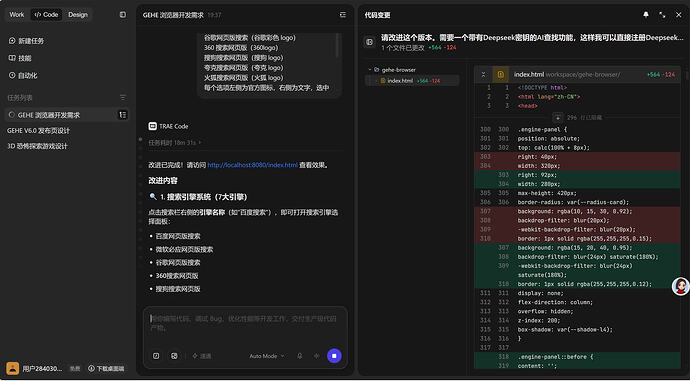Stop the running task with purple button
Viewport: 690px width, 381px height.
pos(334,356)
